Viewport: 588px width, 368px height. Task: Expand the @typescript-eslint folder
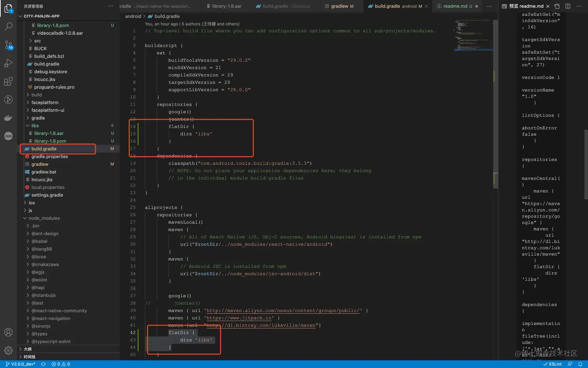[51, 342]
